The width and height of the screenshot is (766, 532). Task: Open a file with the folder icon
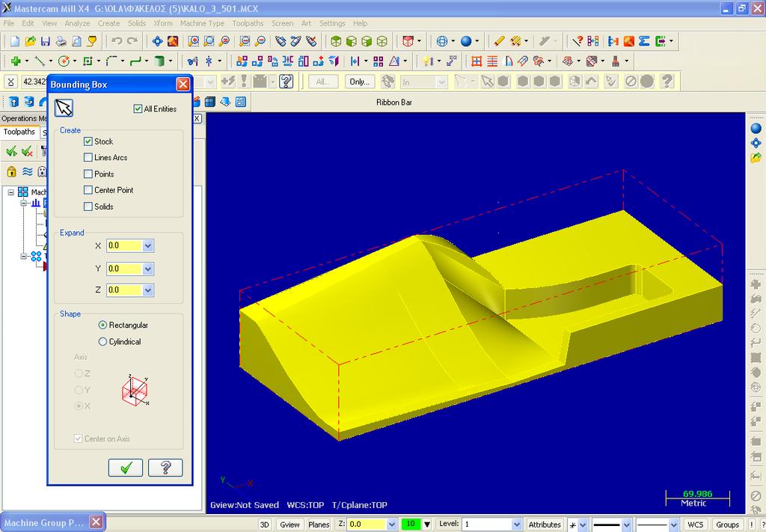pos(30,41)
